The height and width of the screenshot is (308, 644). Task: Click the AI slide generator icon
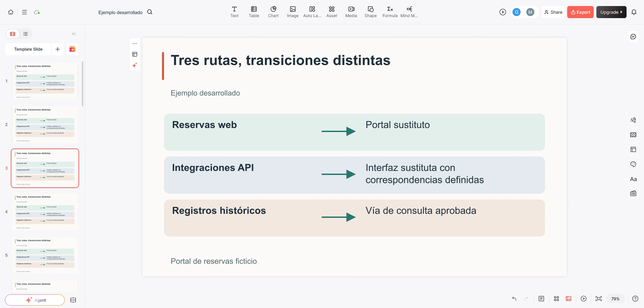72,49
